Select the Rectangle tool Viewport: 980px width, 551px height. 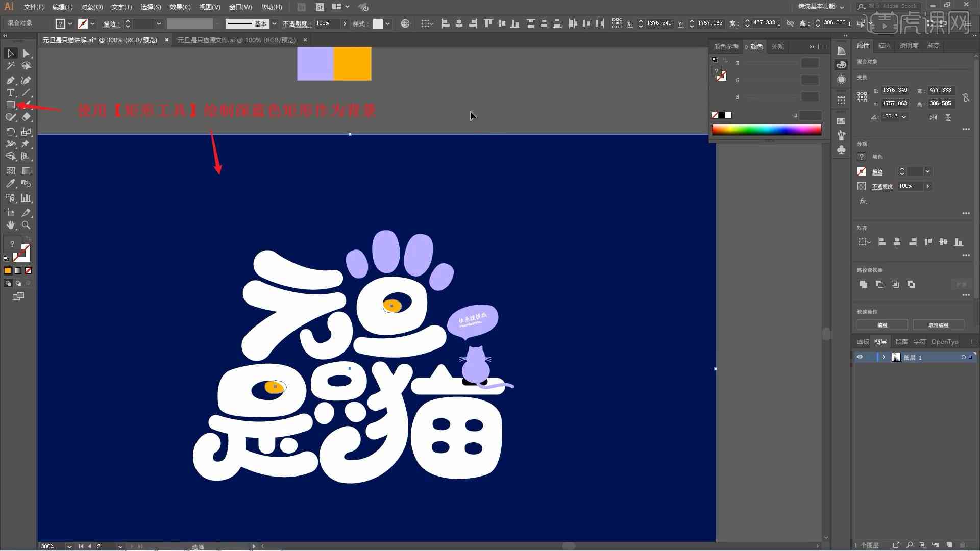pos(10,104)
